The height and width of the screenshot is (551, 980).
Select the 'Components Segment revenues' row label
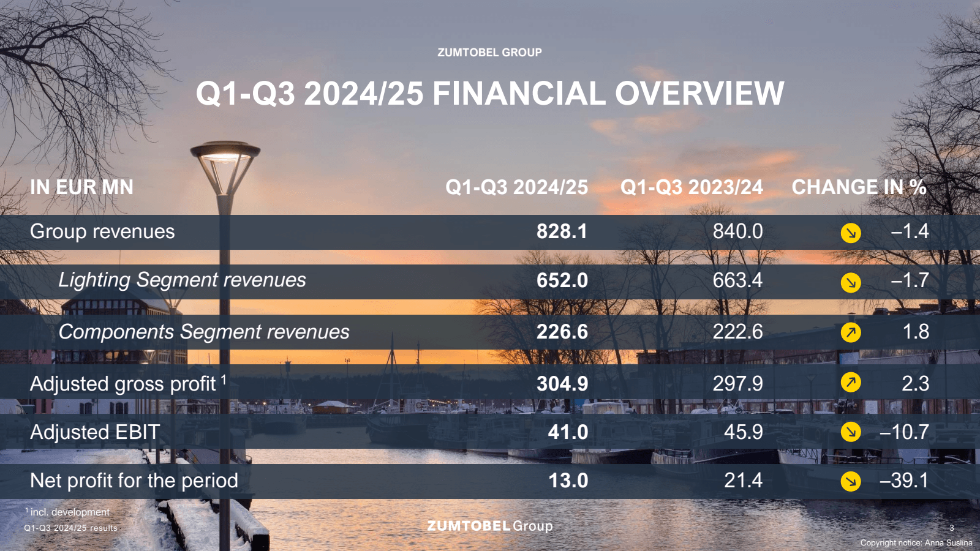coord(204,332)
